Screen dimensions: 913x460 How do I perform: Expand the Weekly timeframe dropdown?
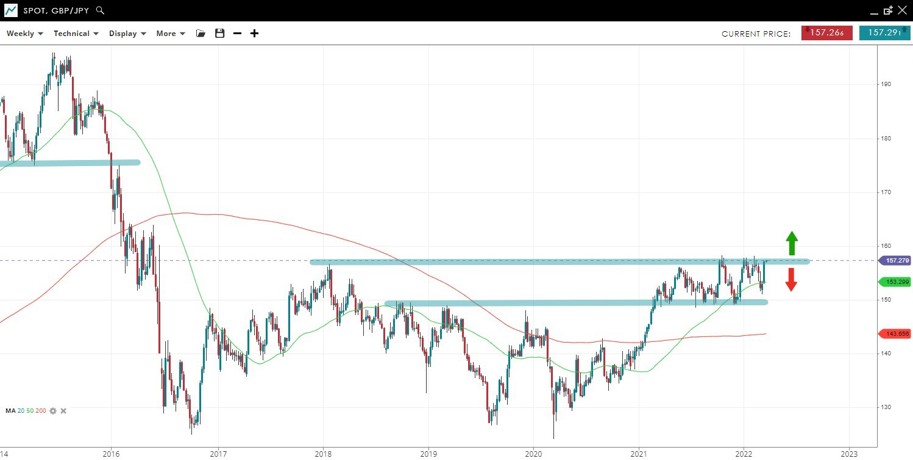[24, 34]
